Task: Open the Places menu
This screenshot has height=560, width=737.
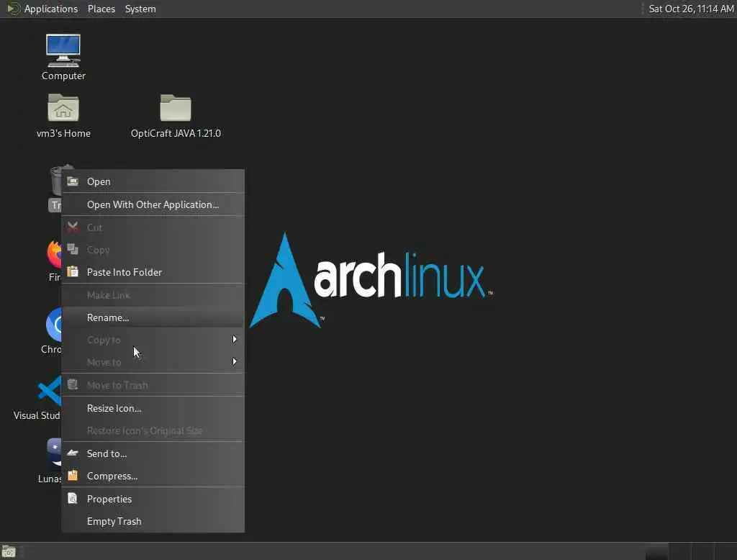Action: pos(101,9)
